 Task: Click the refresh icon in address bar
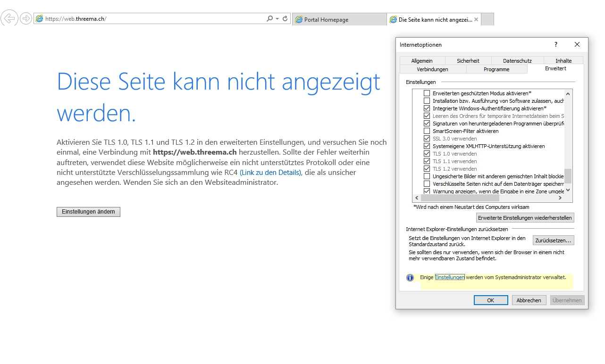(285, 19)
